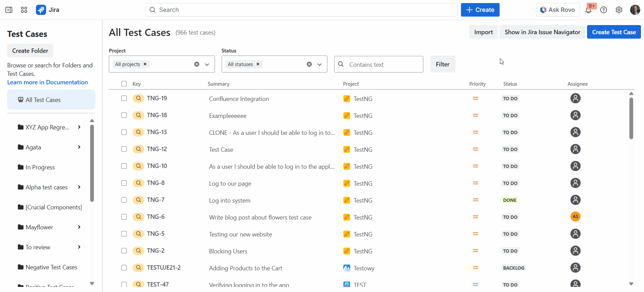Viewport: 644px width, 292px height.
Task: Select the checkbox for TNG-8
Action: coord(124,183)
